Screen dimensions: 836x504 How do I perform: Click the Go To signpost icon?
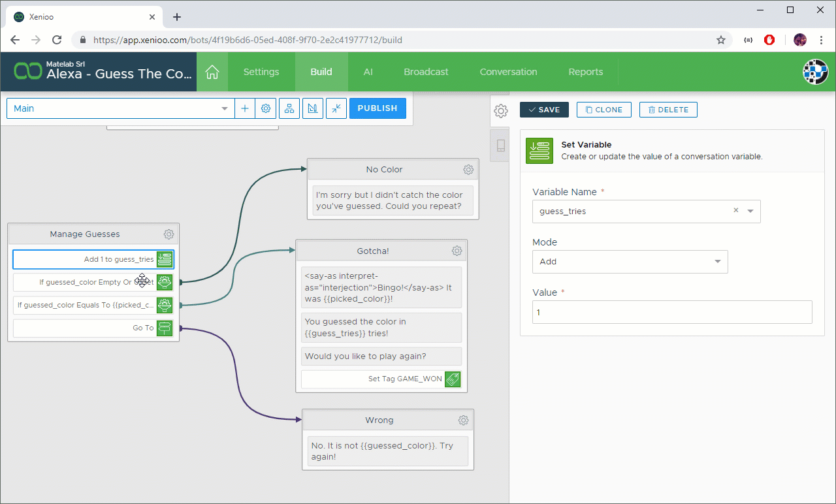[x=165, y=328]
